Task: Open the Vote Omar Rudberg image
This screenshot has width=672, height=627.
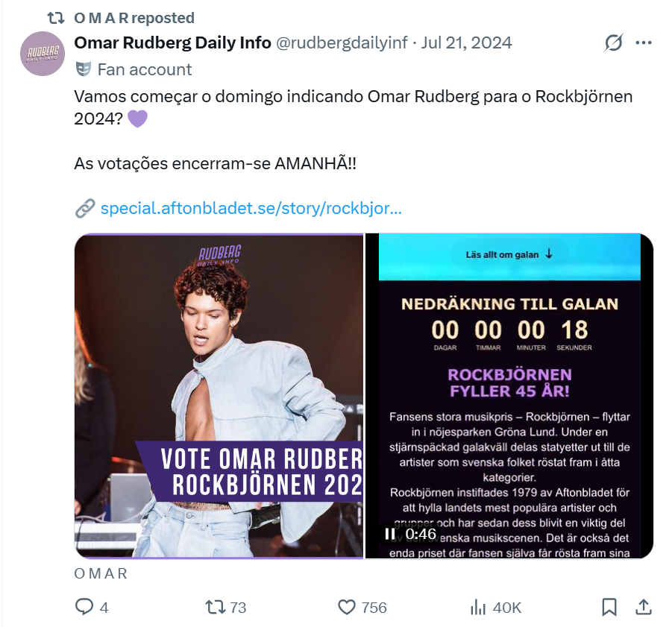Action: click(x=219, y=396)
